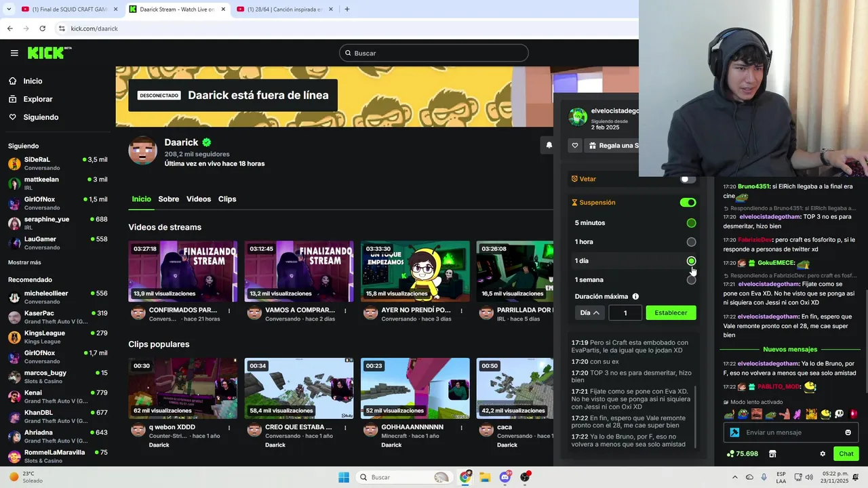Open options menu for CONFIRMADOS PAR... video
Image resolution: width=868 pixels, height=488 pixels.
coord(229,311)
